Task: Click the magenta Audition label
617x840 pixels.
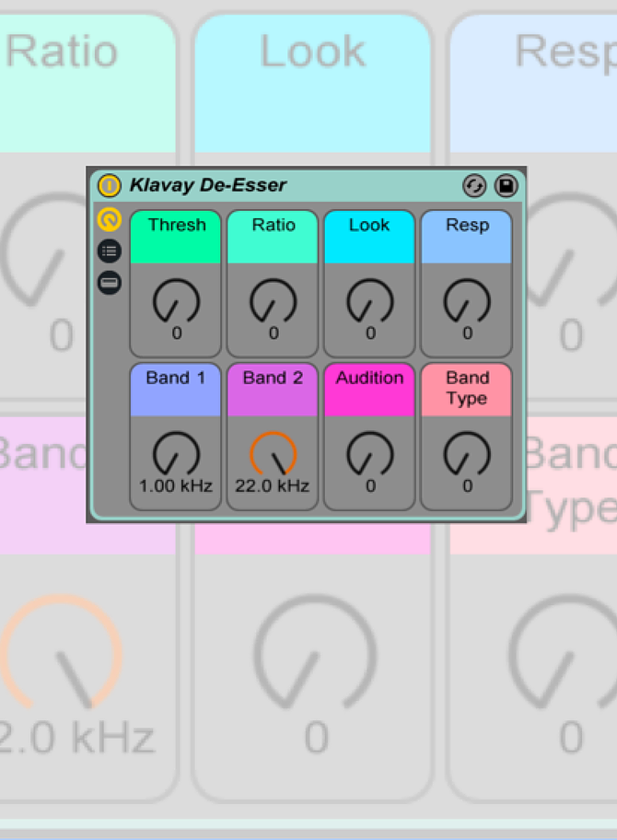Action: [369, 390]
